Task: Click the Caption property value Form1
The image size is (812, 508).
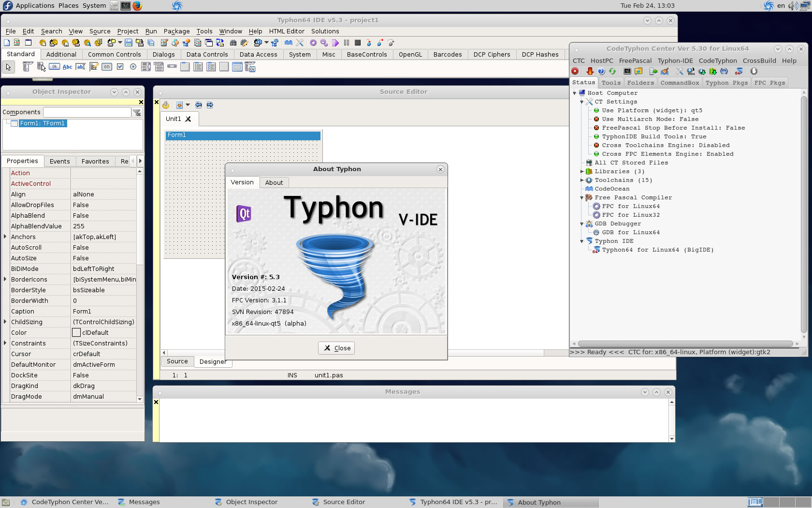Action: (x=103, y=311)
